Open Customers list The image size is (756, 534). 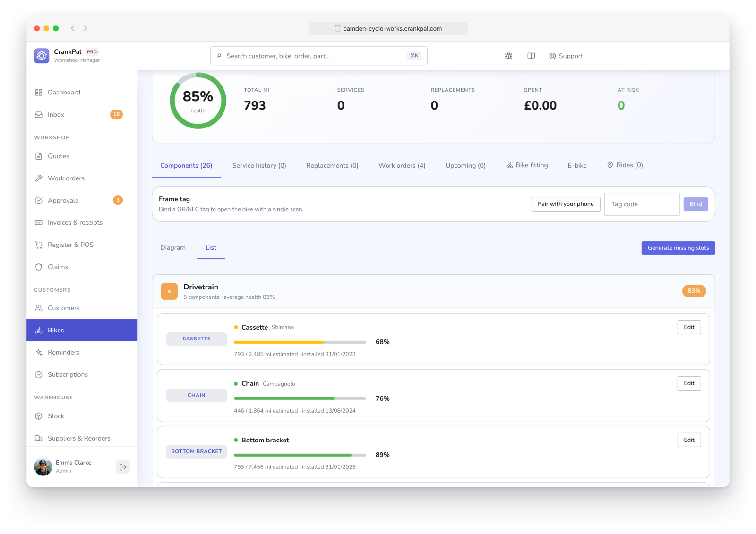82,308
